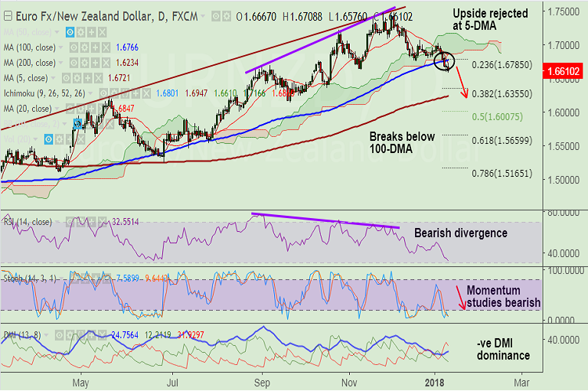Expand the MA (5, close) dropdown arrow
588x391 pixels.
coord(54,78)
